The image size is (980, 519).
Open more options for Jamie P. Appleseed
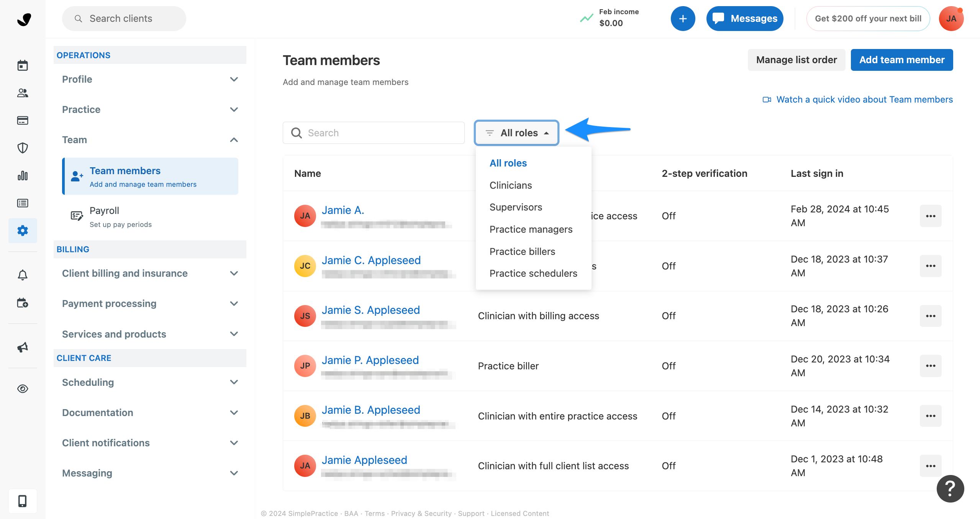931,366
